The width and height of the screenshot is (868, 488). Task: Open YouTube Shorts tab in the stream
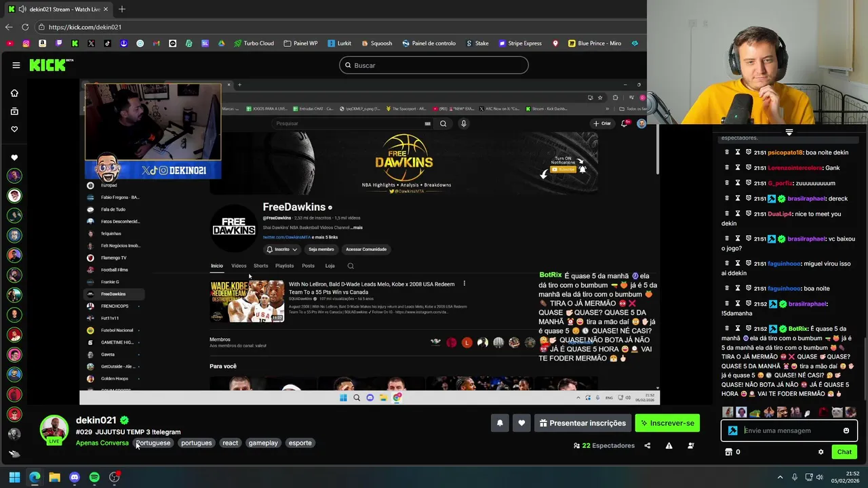click(260, 266)
